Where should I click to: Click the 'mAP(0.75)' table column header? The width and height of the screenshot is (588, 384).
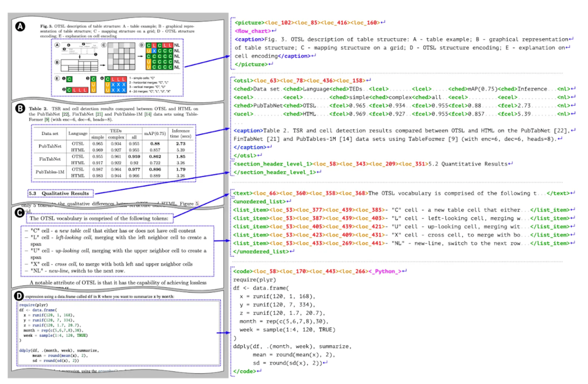click(155, 133)
